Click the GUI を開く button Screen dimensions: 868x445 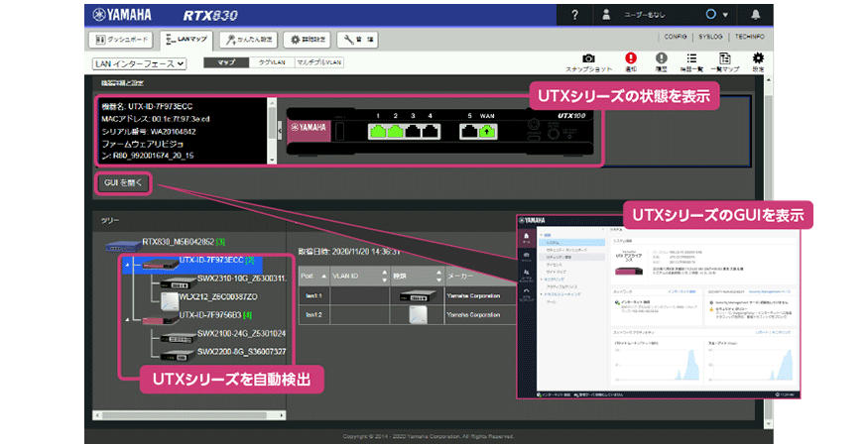coord(123,183)
